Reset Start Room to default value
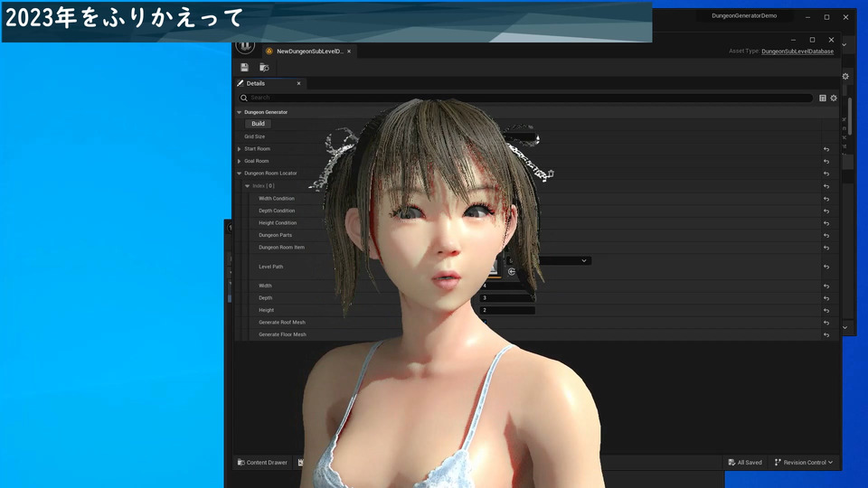Image resolution: width=868 pixels, height=488 pixels. click(826, 149)
